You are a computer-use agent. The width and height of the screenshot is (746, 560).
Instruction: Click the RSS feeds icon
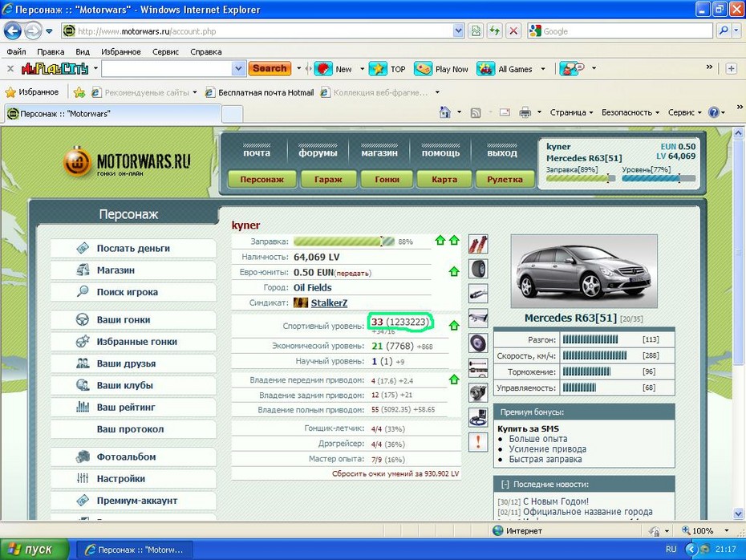(x=476, y=113)
